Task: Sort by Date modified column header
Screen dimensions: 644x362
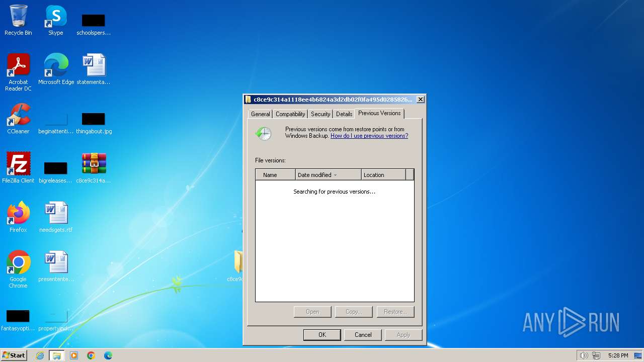Action: (x=329, y=175)
